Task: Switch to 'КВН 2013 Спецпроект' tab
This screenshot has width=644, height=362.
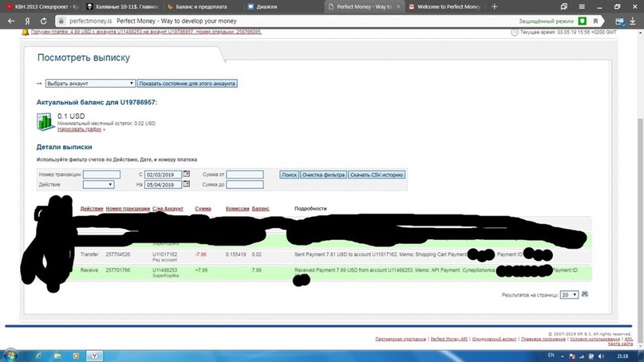Action: pos(42,6)
